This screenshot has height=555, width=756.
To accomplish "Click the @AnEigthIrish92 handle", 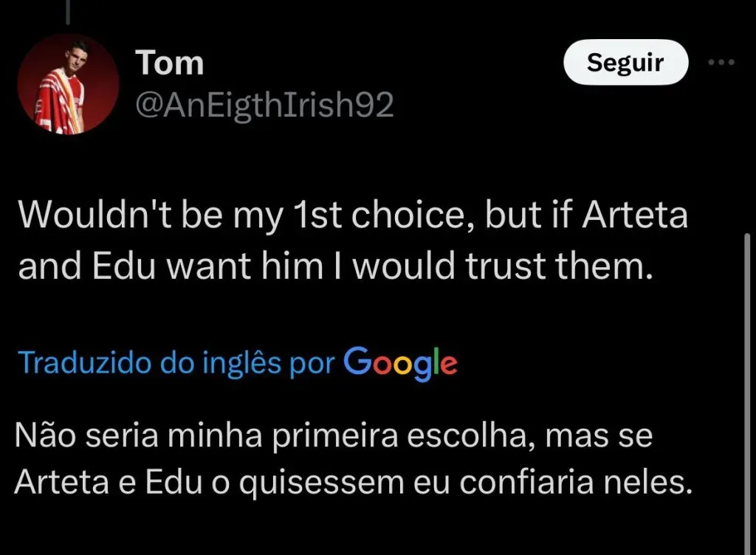I will pyautogui.click(x=264, y=106).
